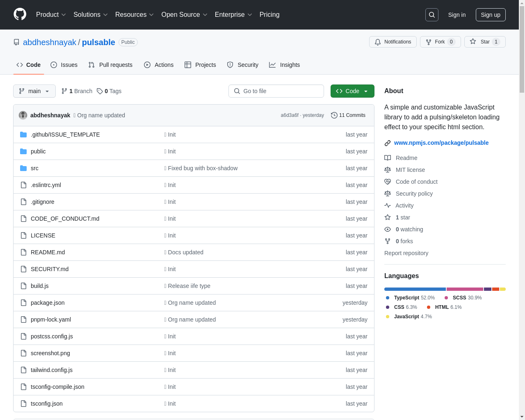Click the link chain icon beside npmjs URL

388,143
